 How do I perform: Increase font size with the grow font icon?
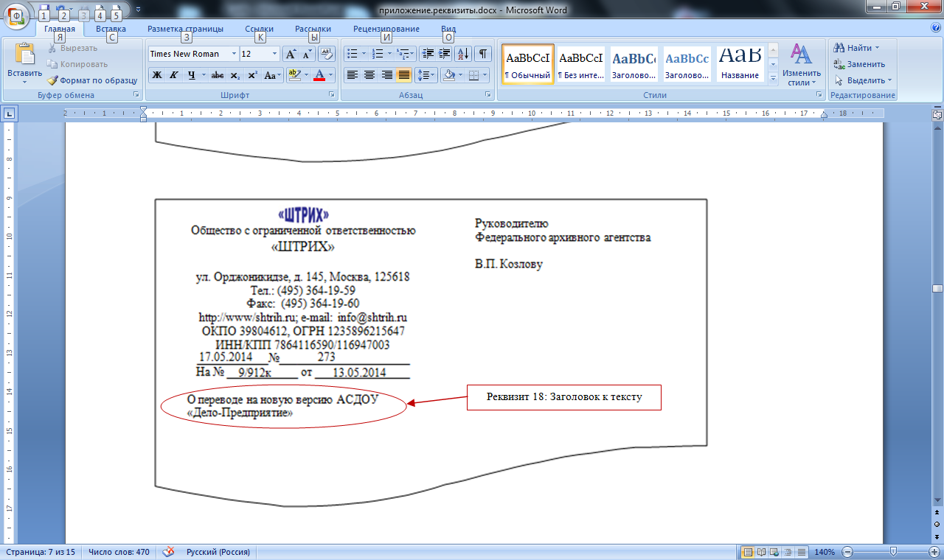pos(291,54)
